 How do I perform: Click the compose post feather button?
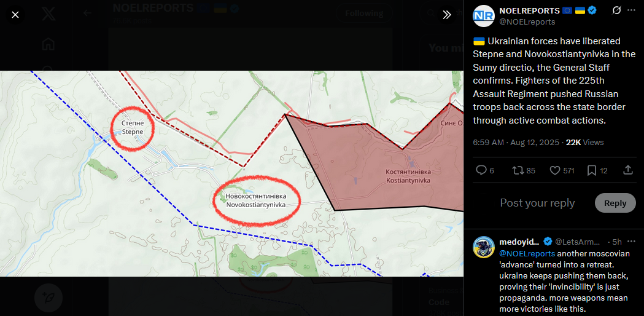[48, 297]
